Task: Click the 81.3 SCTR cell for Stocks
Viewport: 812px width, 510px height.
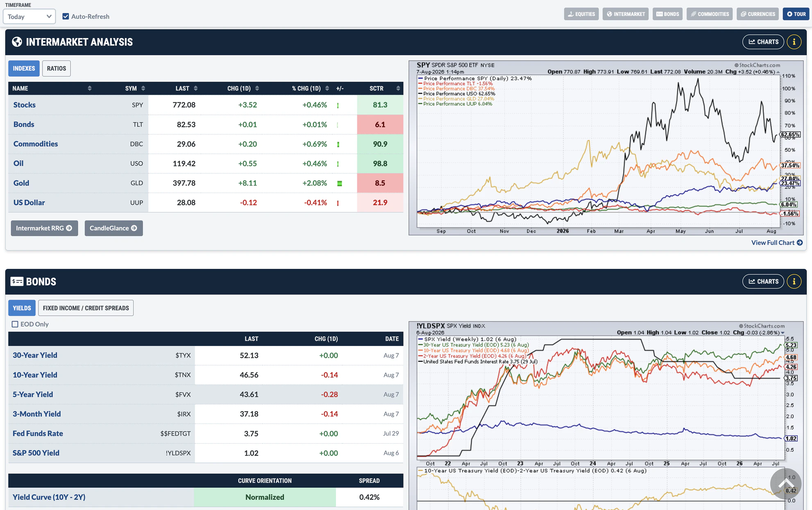Action: 380,105
